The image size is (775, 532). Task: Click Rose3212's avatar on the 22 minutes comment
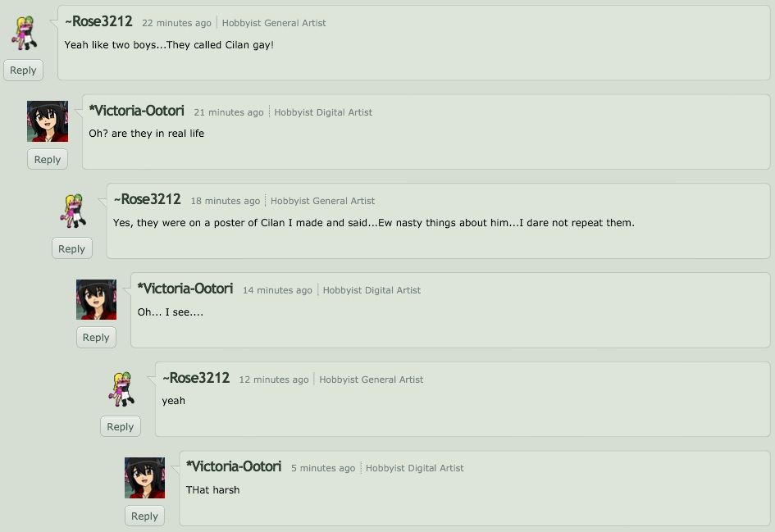point(25,33)
